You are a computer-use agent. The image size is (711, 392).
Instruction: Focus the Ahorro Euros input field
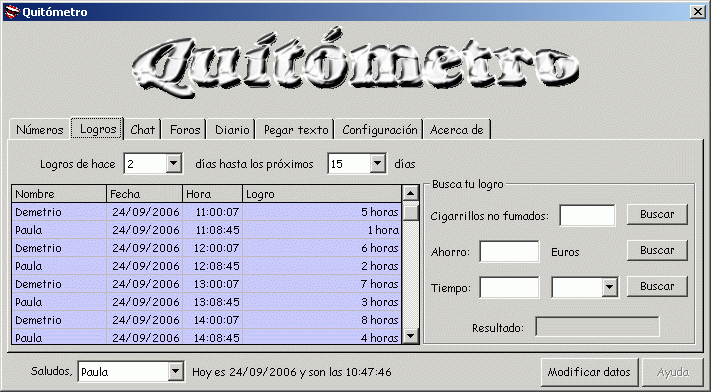(x=509, y=251)
